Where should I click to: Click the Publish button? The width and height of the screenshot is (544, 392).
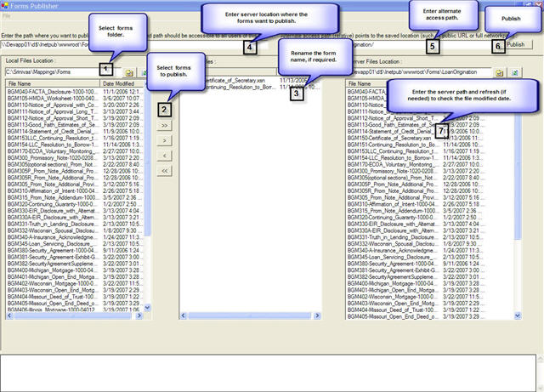point(518,44)
